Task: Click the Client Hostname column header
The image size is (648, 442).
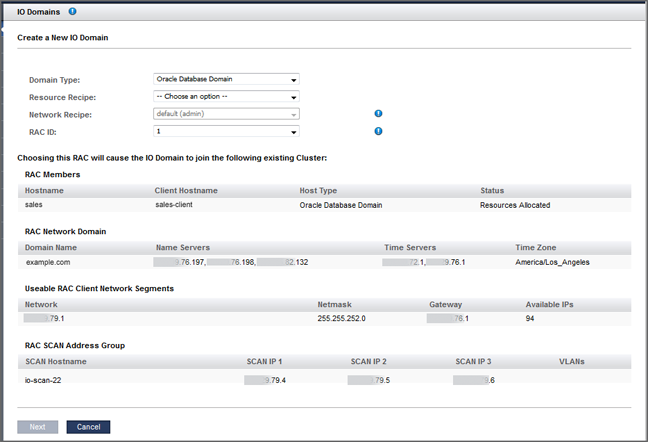Action: [x=186, y=191]
